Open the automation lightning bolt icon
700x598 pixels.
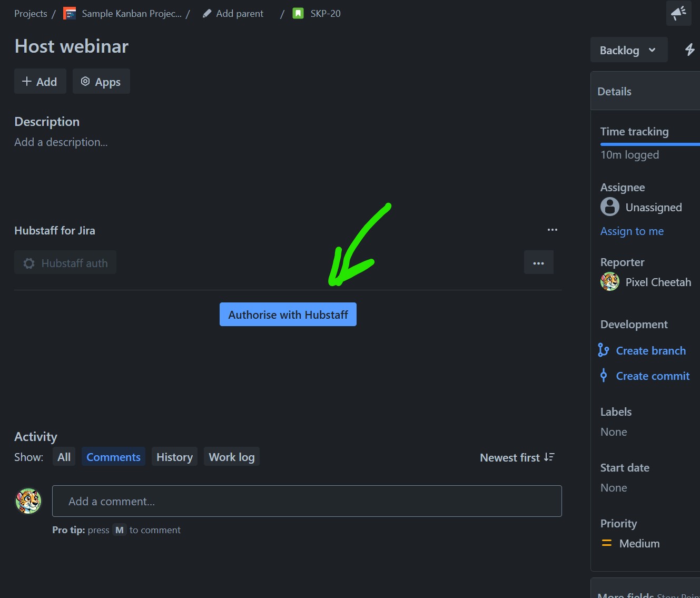pos(689,50)
